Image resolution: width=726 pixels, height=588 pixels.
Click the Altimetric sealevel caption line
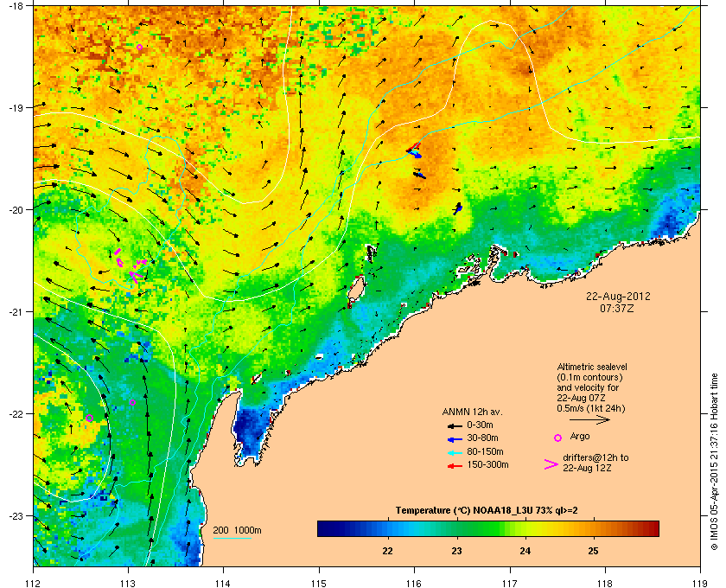tap(592, 367)
